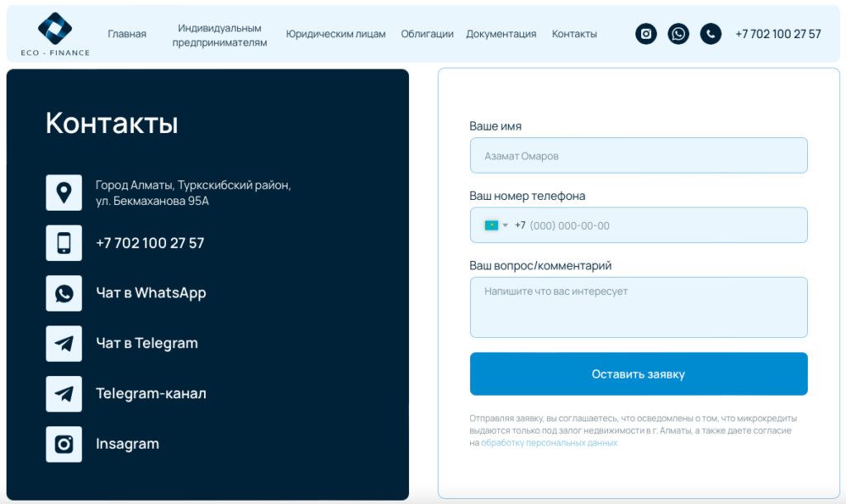
Task: Click the WhatsApp icon in contacts list
Action: pos(64,293)
